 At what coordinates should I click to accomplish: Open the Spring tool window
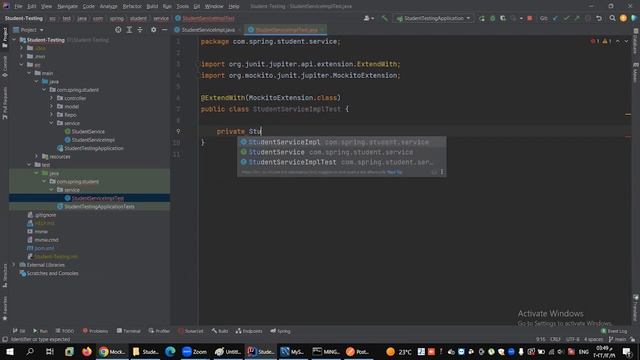click(x=280, y=331)
